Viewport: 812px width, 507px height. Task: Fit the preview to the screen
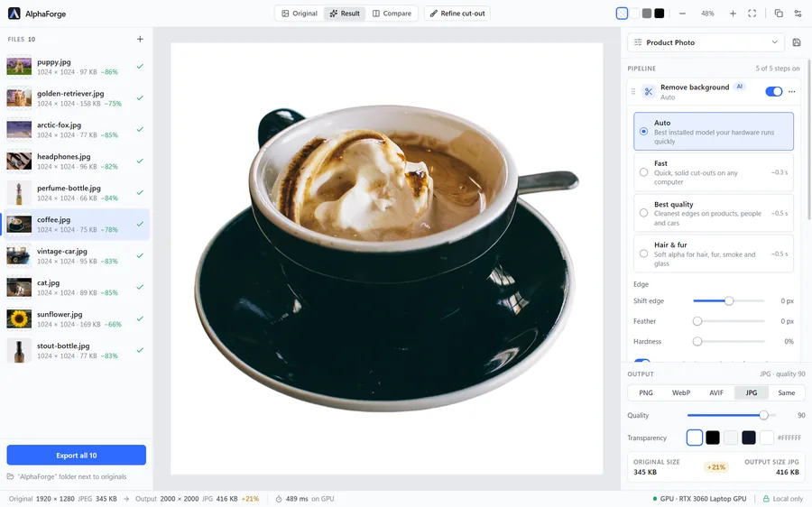pos(752,14)
